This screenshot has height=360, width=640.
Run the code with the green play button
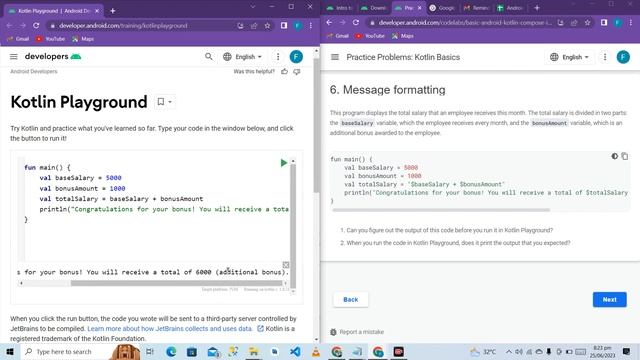pyautogui.click(x=284, y=163)
